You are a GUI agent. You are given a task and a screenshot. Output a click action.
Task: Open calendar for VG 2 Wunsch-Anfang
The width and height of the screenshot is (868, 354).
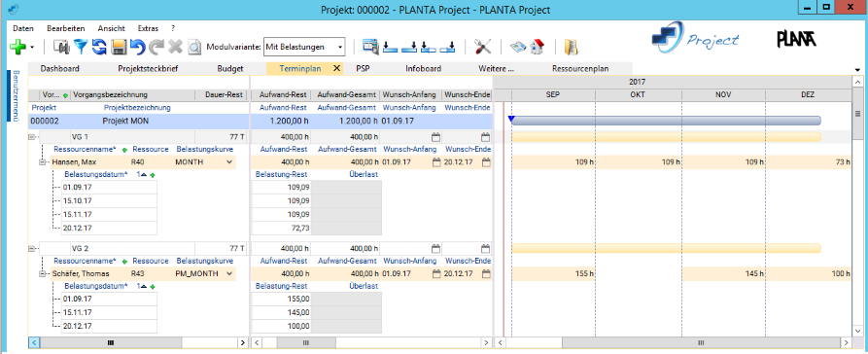click(435, 248)
